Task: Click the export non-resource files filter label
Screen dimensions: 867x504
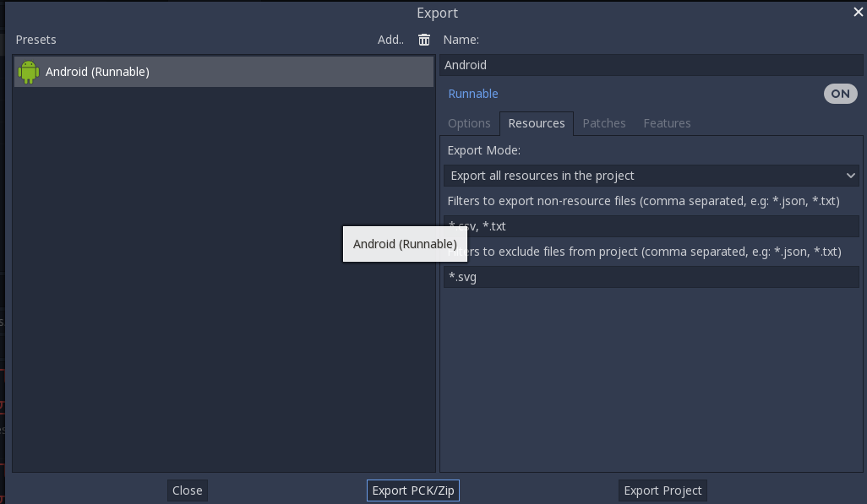Action: [x=644, y=201]
